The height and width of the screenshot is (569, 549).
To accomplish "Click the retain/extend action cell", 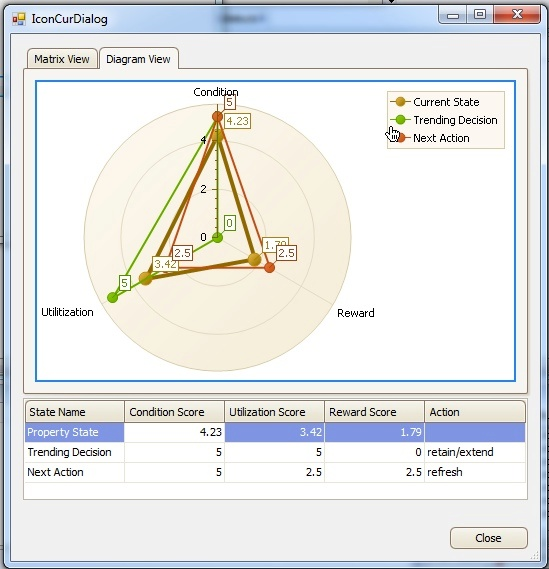I will pyautogui.click(x=475, y=452).
